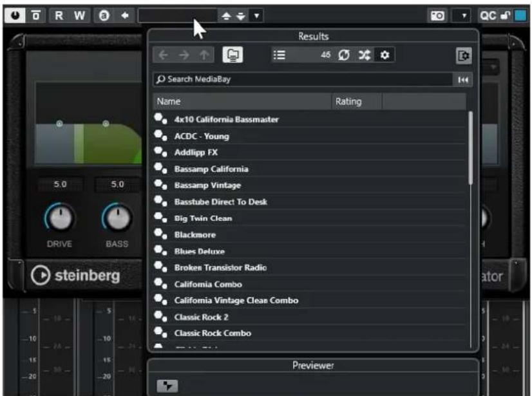Go up one folder level in Results

204,55
